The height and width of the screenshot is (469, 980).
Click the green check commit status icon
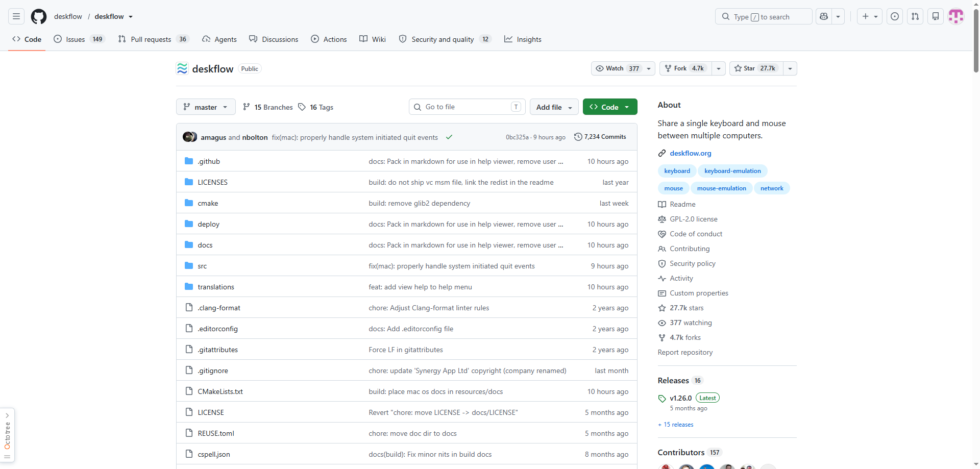pos(449,137)
